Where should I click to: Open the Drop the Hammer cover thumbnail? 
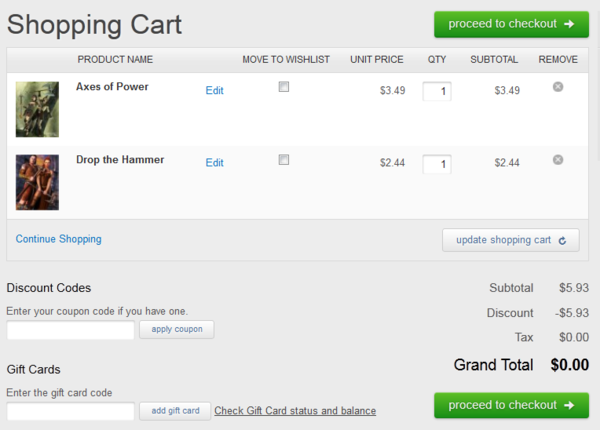(37, 182)
